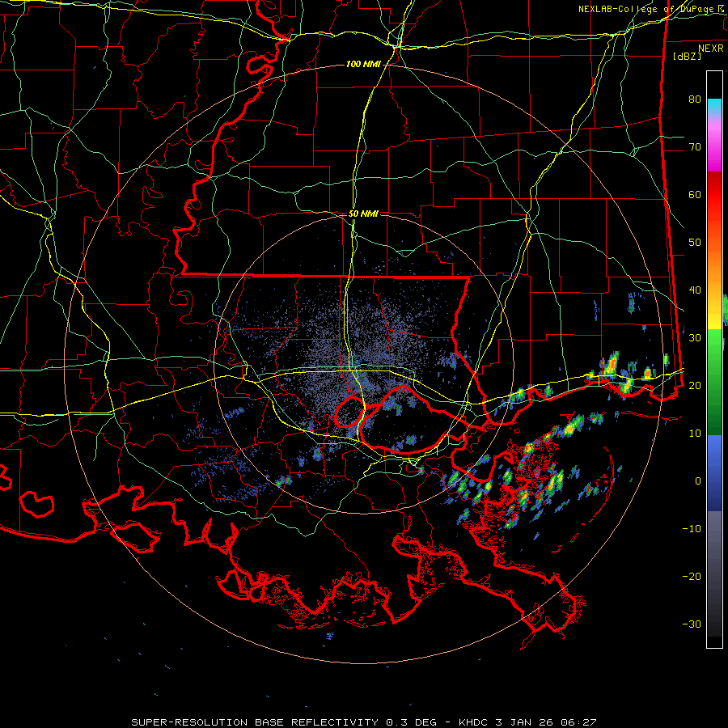Click the 3 JAN 26 06:27 timestamp
The height and width of the screenshot is (728, 728).
[547, 722]
